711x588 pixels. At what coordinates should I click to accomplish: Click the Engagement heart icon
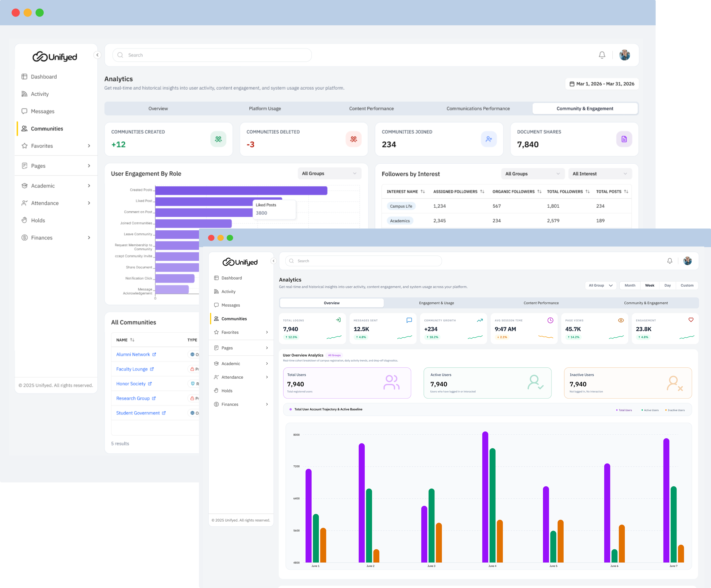(691, 320)
